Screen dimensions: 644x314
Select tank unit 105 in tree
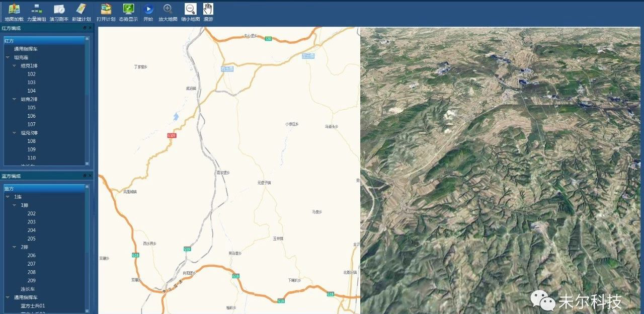tap(32, 108)
